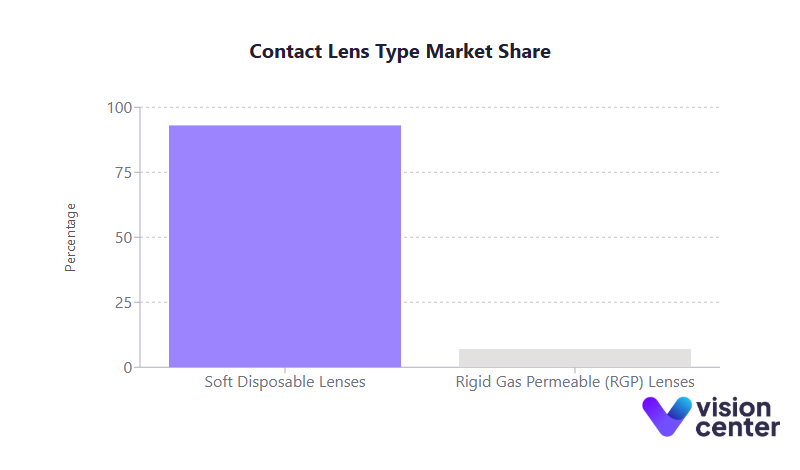Click the word "vision" in the logo
Image resolution: width=800 pixels, height=470 pixels.
(735, 408)
